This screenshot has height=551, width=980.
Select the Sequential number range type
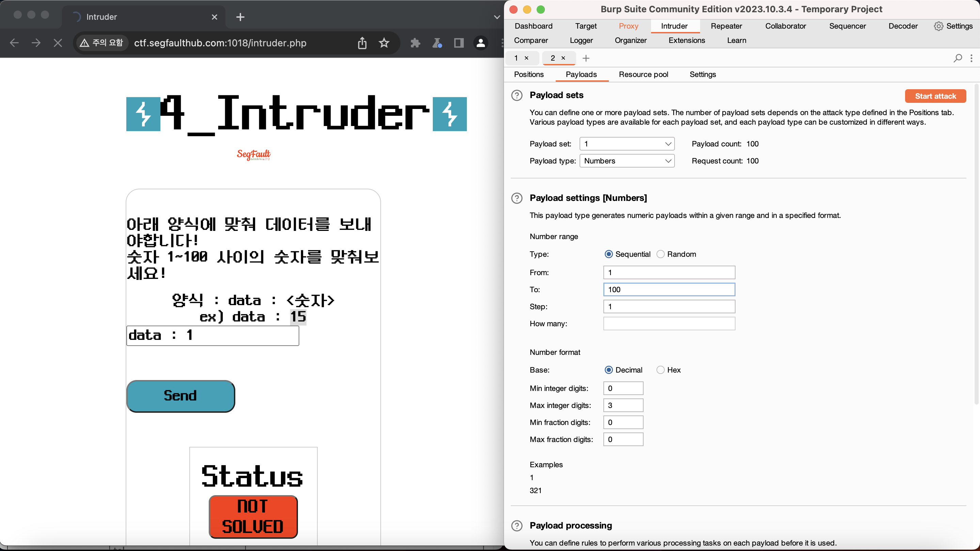click(609, 254)
